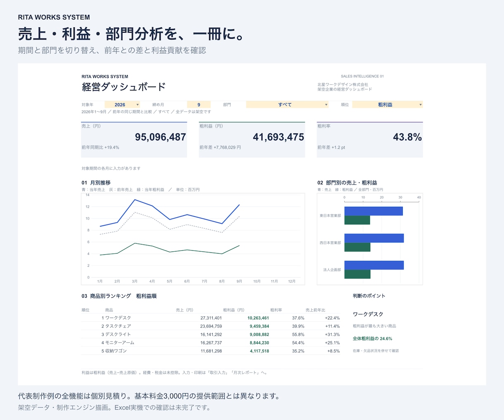Click the blue 法人企画部 sales bar
The width and height of the screenshot is (504, 420).
pos(374,265)
